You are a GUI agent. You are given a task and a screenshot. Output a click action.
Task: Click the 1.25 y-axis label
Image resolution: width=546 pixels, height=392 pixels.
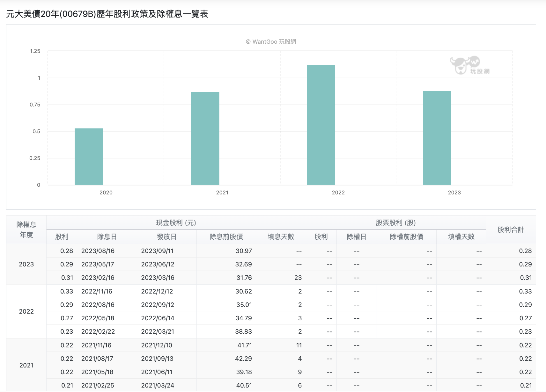click(x=35, y=51)
